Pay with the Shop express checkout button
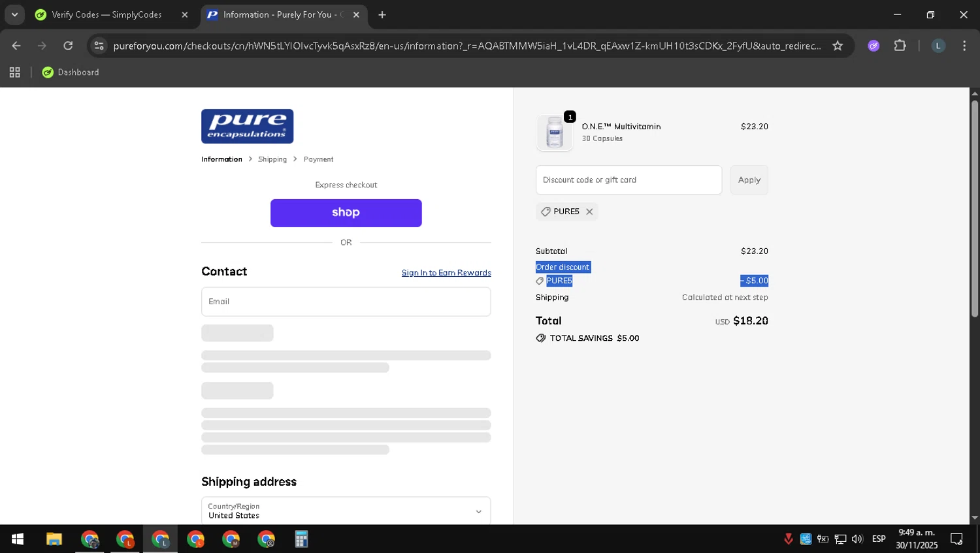980x553 pixels. pos(346,213)
